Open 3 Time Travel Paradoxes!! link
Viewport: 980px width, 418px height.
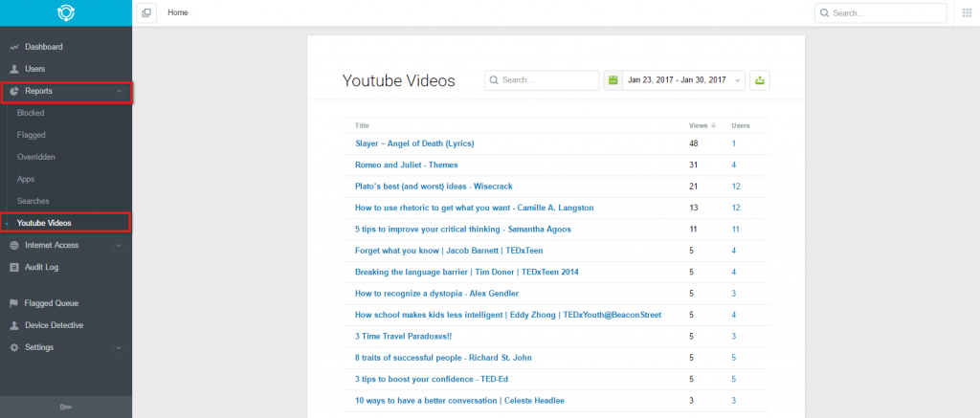[403, 336]
